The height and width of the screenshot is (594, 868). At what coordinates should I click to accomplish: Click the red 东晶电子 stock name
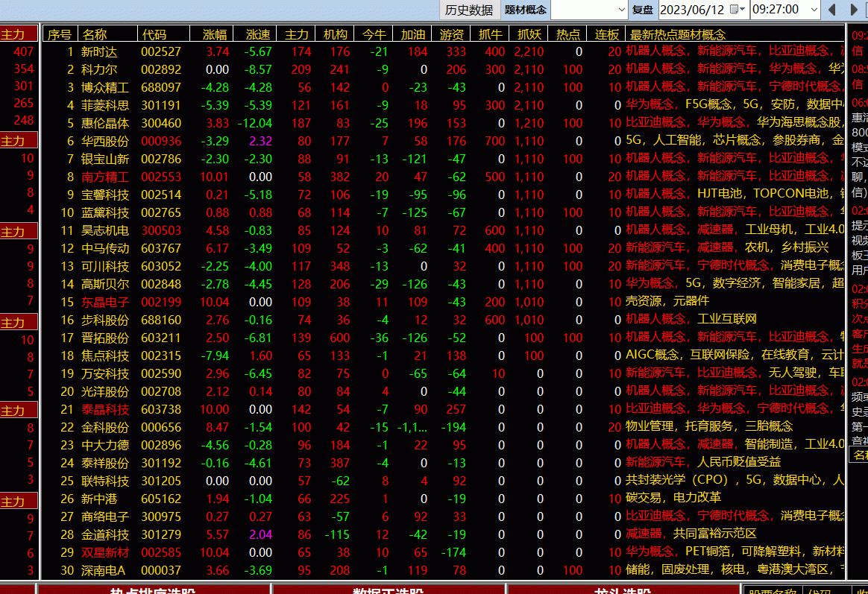pyautogui.click(x=105, y=302)
